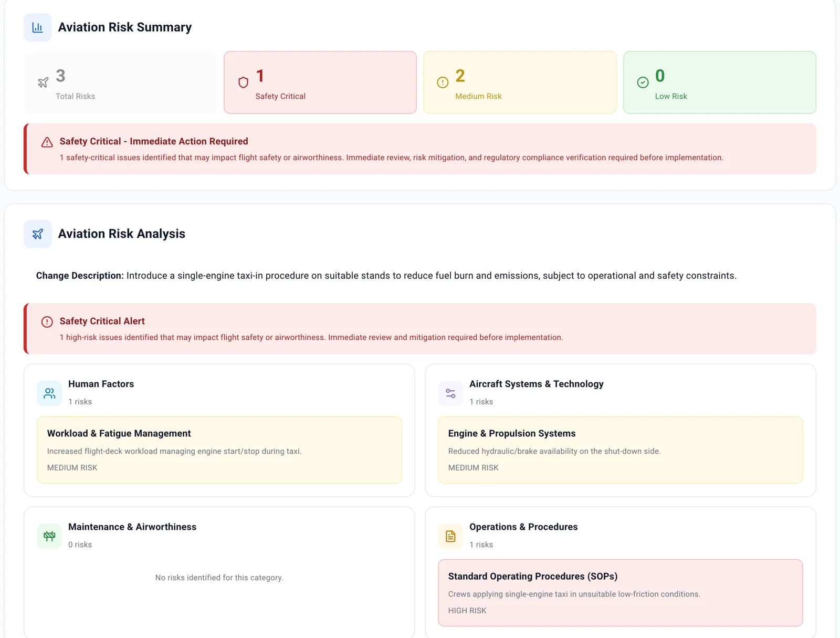
Task: Open the Standard Operating Procedures (SOPs) risk card
Action: coord(621,593)
